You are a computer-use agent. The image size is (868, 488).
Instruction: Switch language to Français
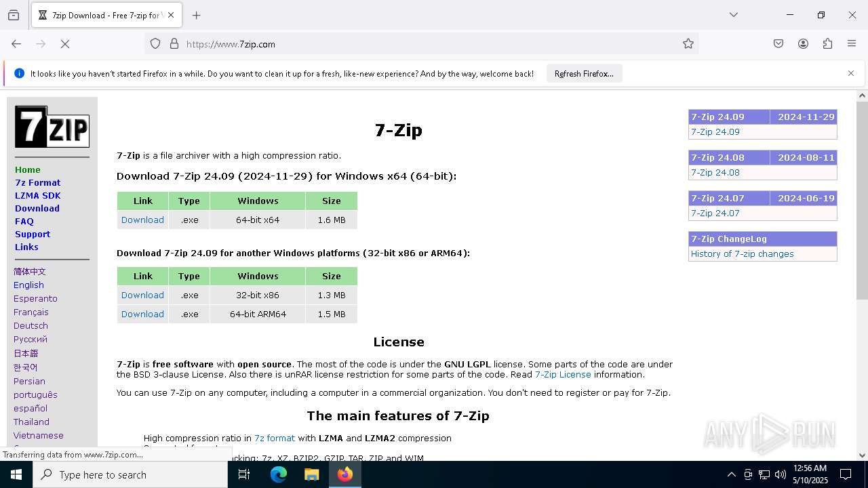31,312
